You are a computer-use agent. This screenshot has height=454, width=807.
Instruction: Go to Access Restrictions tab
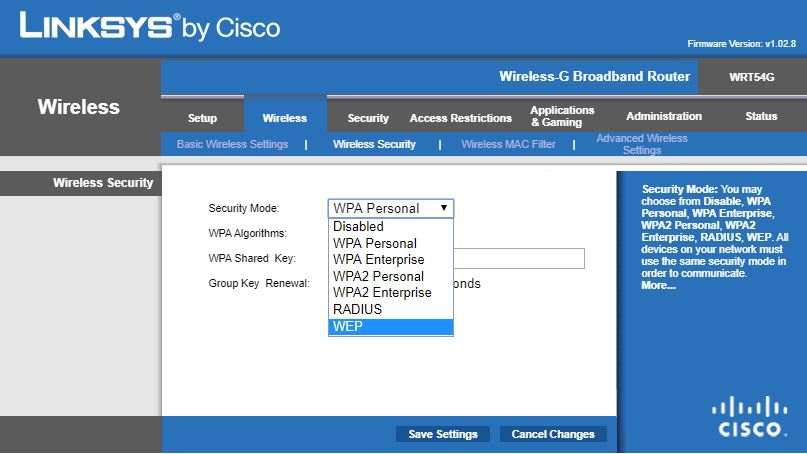461,118
